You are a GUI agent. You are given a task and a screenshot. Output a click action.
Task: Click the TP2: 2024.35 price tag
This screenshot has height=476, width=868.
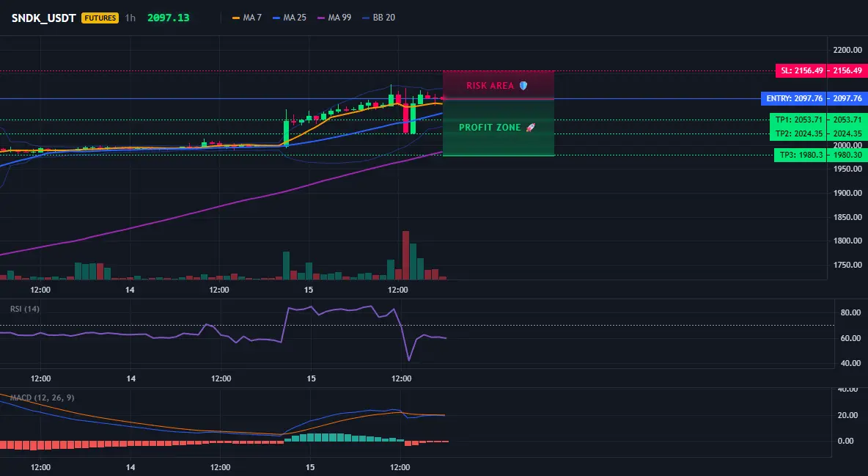[798, 133]
